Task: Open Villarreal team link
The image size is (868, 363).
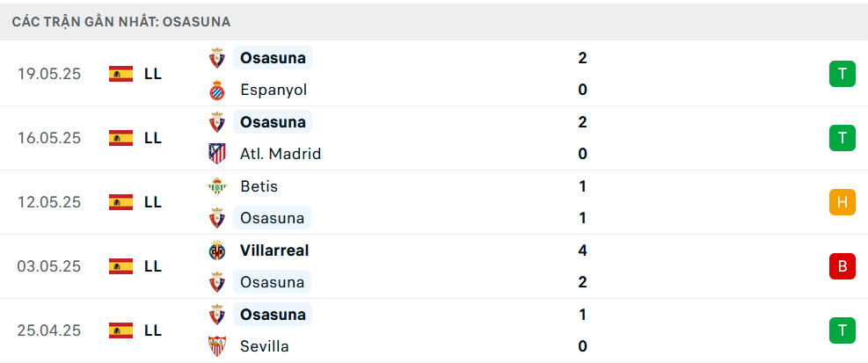Action: coord(274,250)
